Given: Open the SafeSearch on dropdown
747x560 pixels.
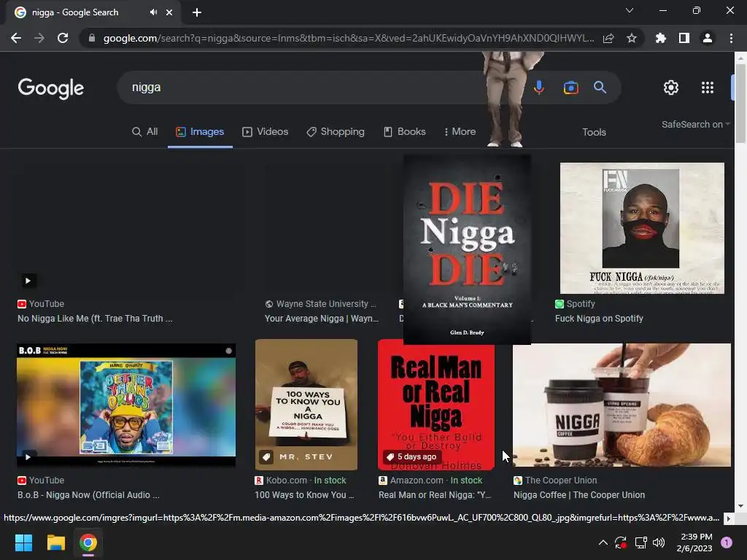Looking at the screenshot, I should click(x=695, y=124).
